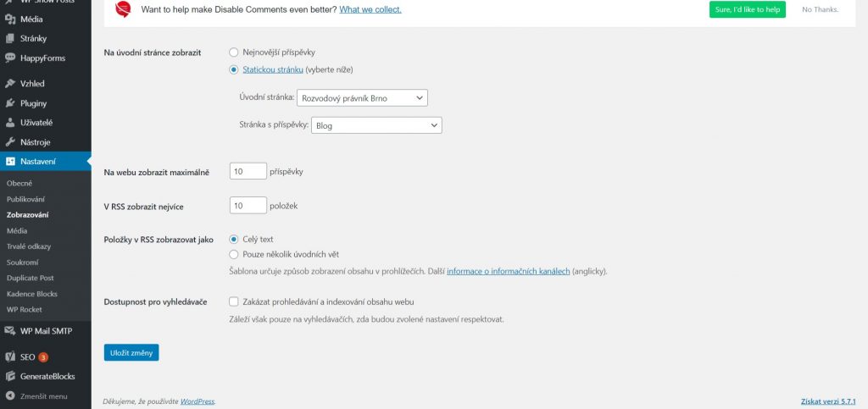
Task: Focus the Na webu zobrazit maximálně field
Action: tap(248, 171)
